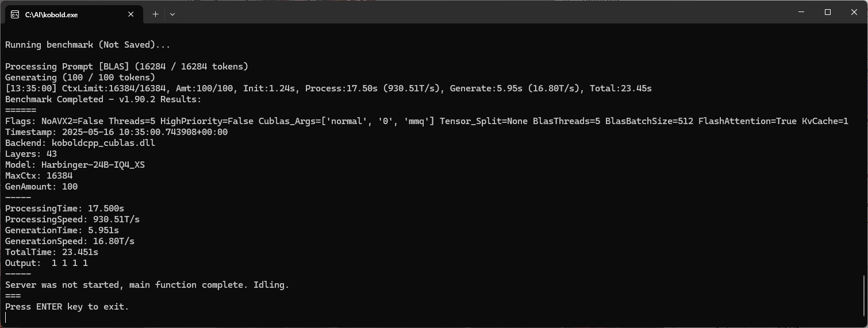This screenshot has width=868, height=328.
Task: Close the terminal window
Action: coord(854,12)
